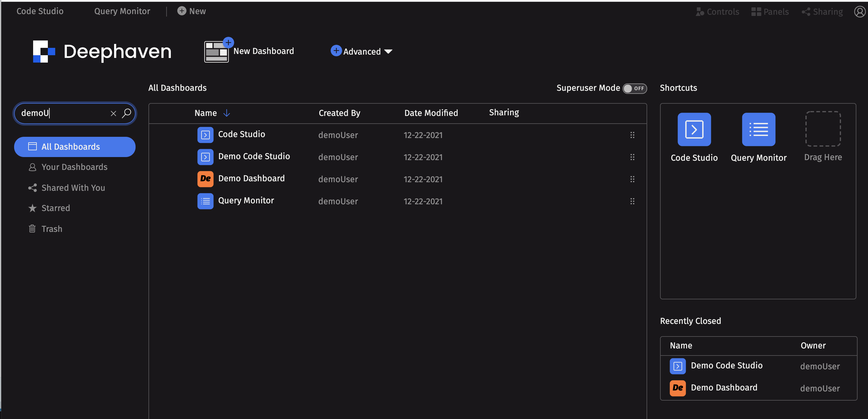Open Demo Code Studio name in dashboards table
The height and width of the screenshot is (419, 868).
coord(254,156)
